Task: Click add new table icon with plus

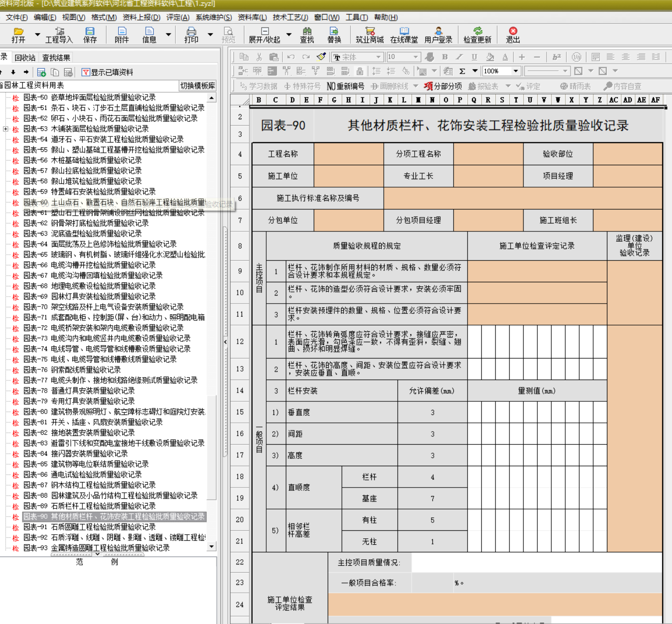Action: 41,72
